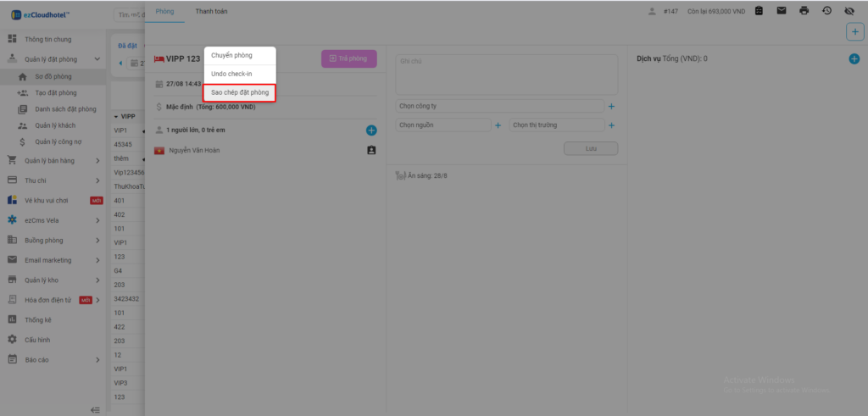Viewport: 868px width, 416px height.
Task: Toggle the crossed-eye visibility icon
Action: point(849,10)
